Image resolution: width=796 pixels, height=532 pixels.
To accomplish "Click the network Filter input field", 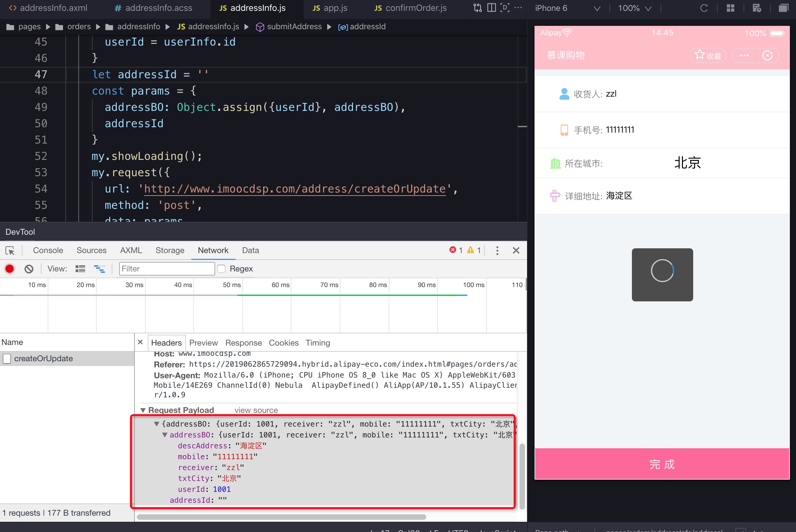I will click(x=167, y=269).
